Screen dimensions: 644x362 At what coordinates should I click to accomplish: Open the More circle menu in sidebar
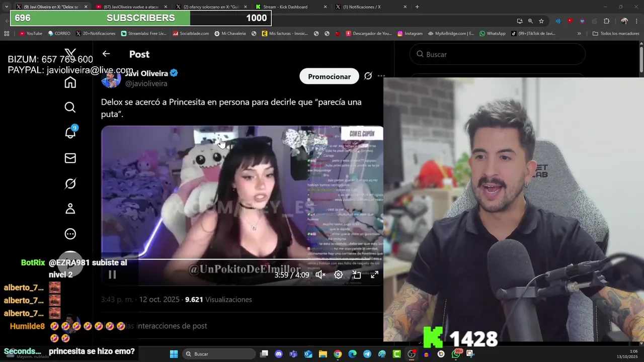[x=70, y=234]
